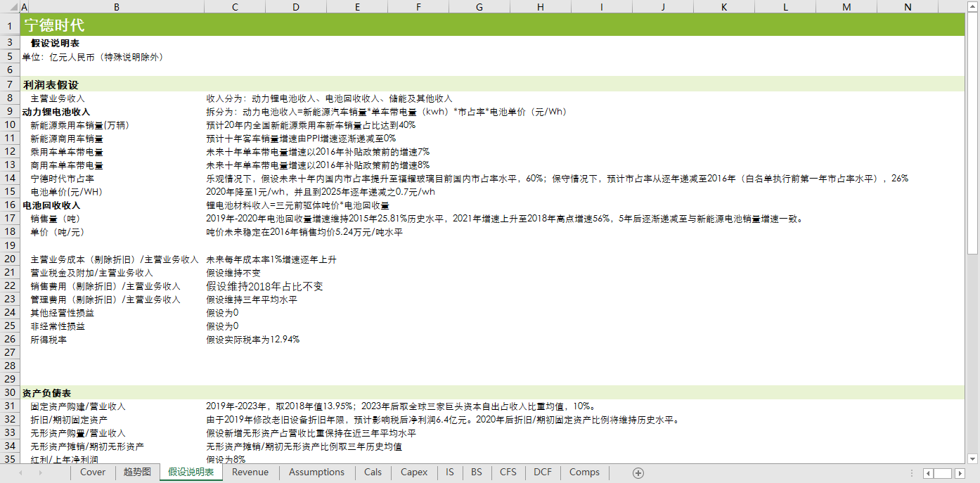Viewport: 980px width, 483px height.
Task: Select the 利润表假设 section header
Action: pyautogui.click(x=51, y=85)
